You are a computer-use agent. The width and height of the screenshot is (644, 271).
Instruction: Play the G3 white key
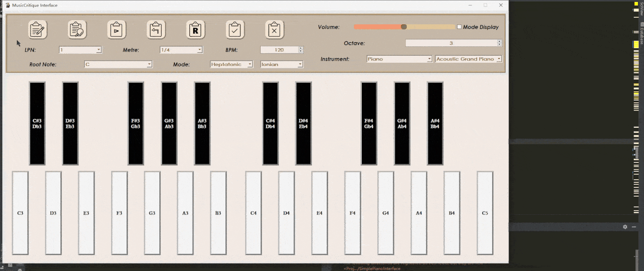click(152, 213)
